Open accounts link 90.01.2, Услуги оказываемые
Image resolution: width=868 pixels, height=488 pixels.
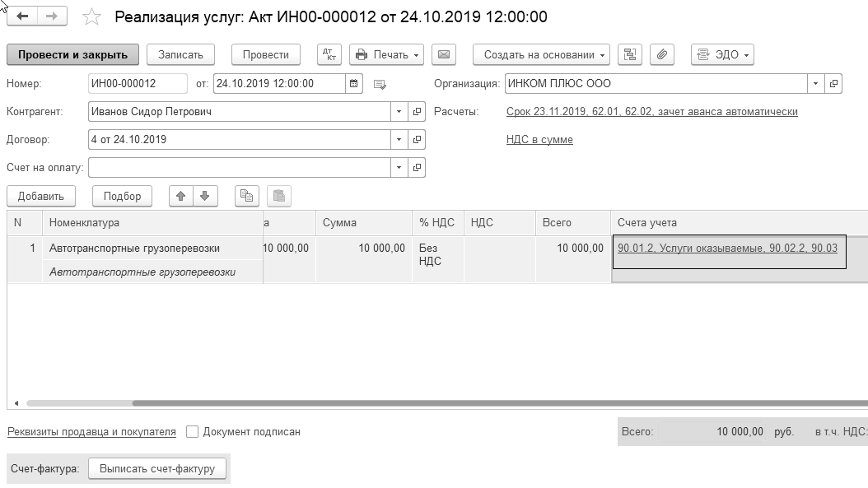pyautogui.click(x=727, y=248)
